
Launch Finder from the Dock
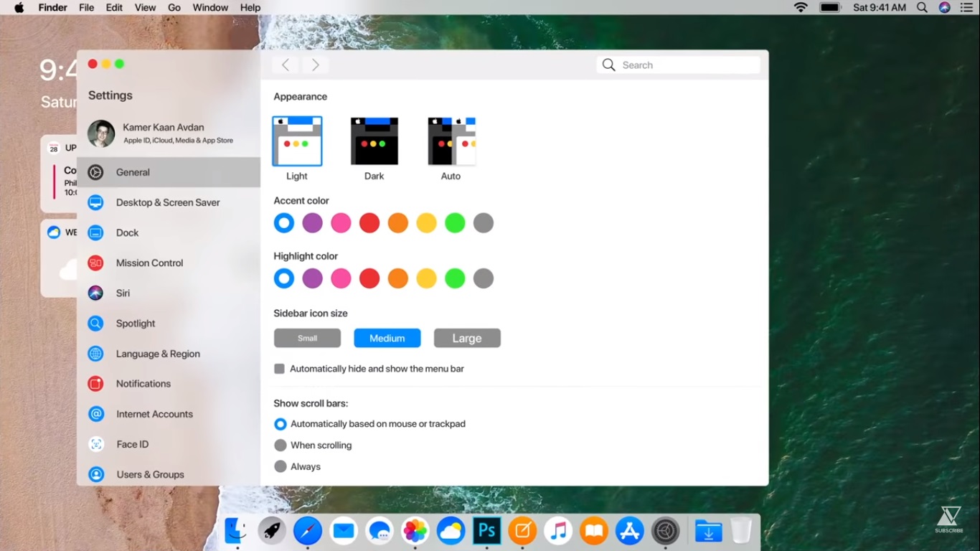(x=237, y=531)
